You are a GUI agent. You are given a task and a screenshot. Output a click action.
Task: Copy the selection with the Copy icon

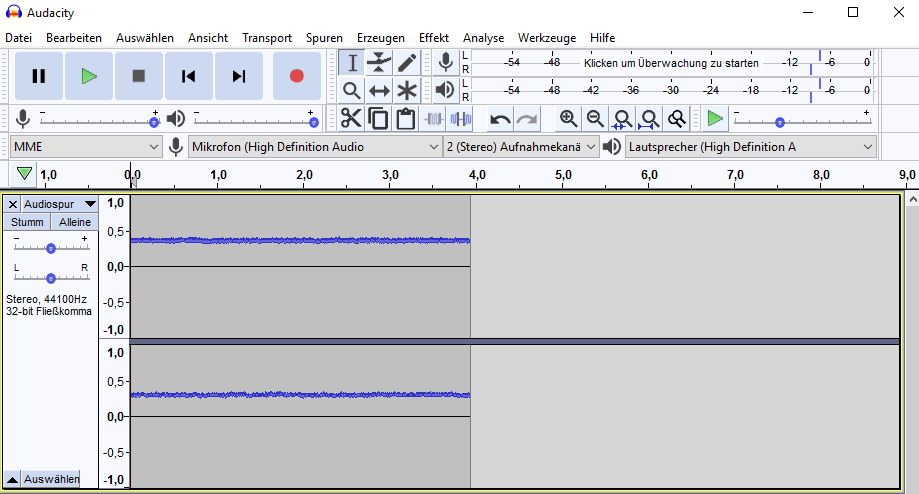378,119
